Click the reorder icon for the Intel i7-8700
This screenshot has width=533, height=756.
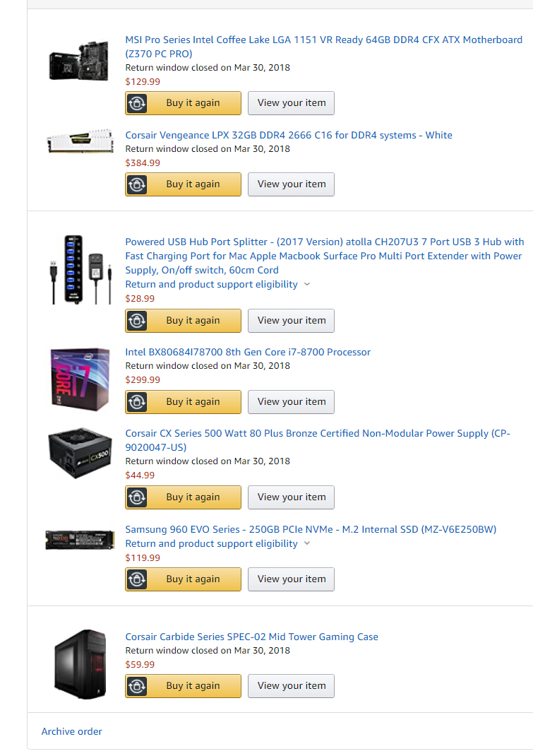point(137,401)
